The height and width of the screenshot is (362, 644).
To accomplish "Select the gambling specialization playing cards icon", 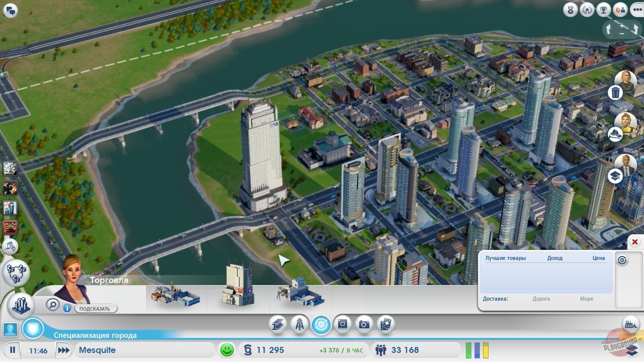I will click(x=386, y=325).
